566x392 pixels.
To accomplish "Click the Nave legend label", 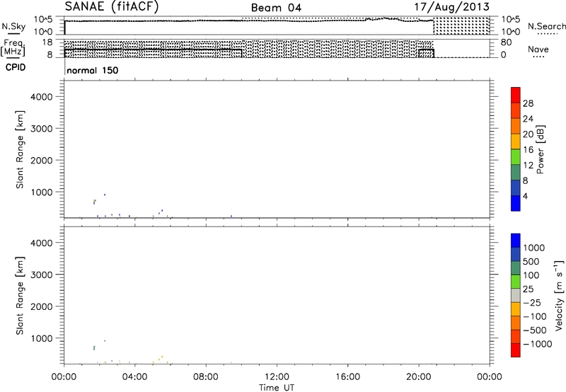I will [538, 49].
